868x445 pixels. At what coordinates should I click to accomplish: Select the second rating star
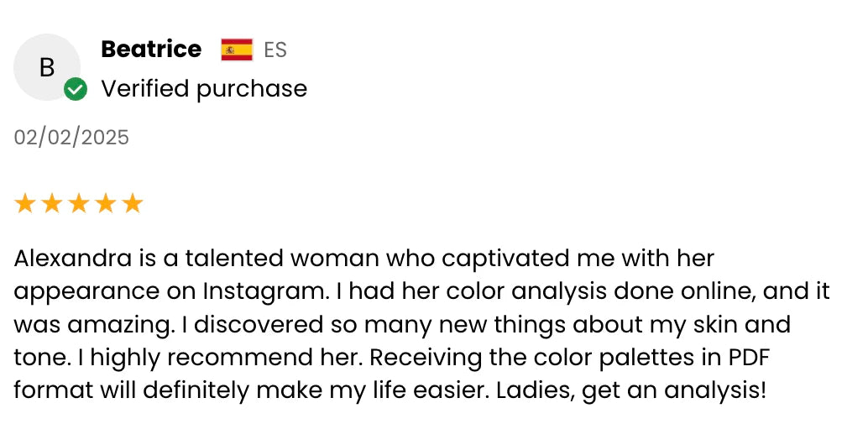52,203
